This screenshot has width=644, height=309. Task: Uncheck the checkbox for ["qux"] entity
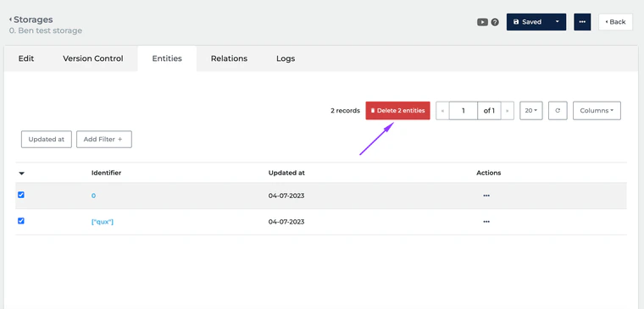coord(21,221)
